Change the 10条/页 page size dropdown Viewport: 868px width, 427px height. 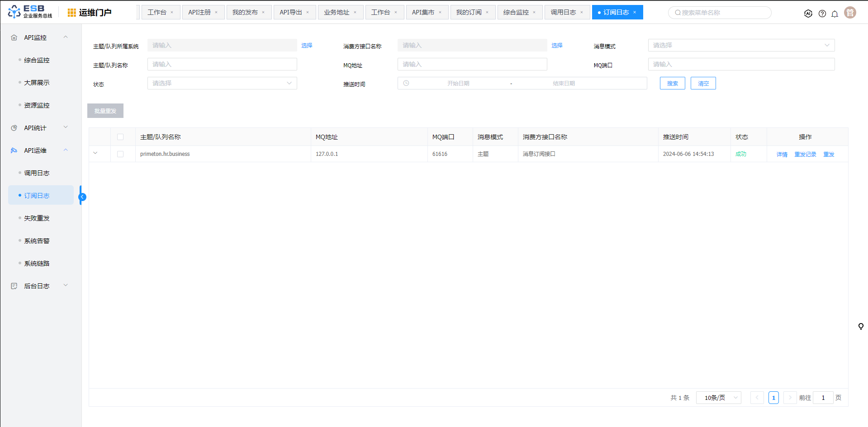(718, 398)
